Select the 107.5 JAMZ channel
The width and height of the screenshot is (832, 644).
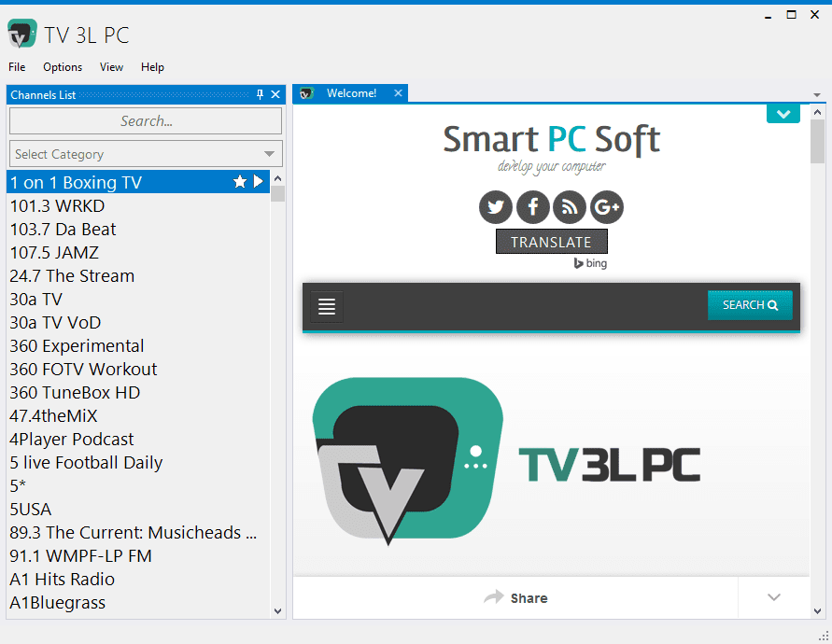[x=138, y=253]
